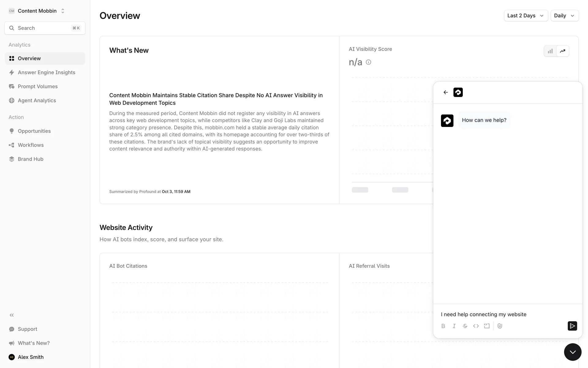Click the info icon next to n/a
The width and height of the screenshot is (588, 368).
point(368,62)
